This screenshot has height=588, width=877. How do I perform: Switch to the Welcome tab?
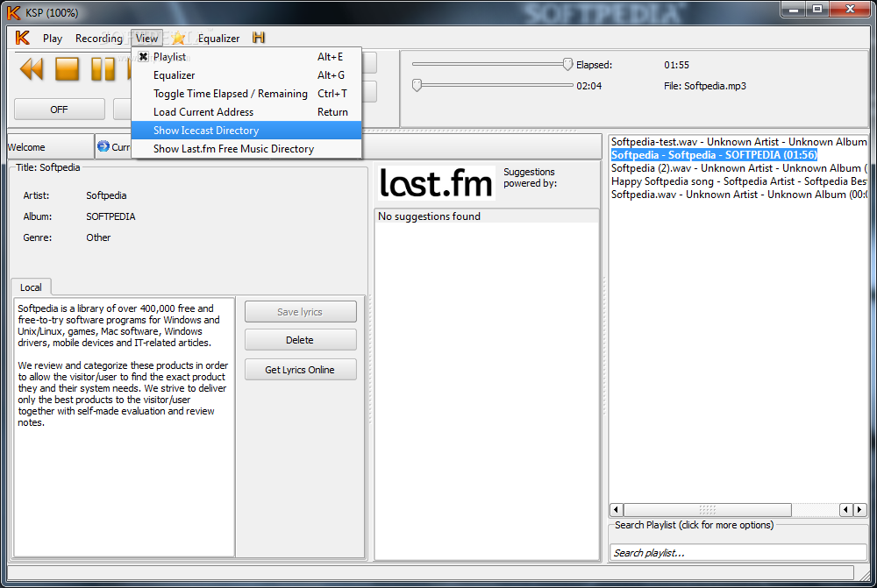[50, 147]
